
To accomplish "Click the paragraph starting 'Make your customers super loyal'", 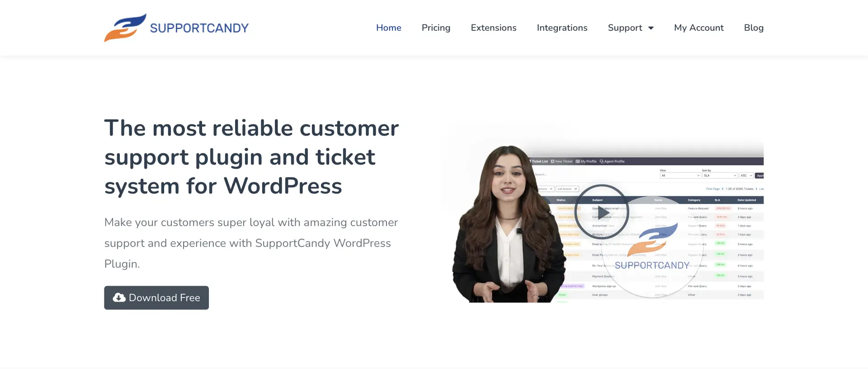I will pos(251,243).
